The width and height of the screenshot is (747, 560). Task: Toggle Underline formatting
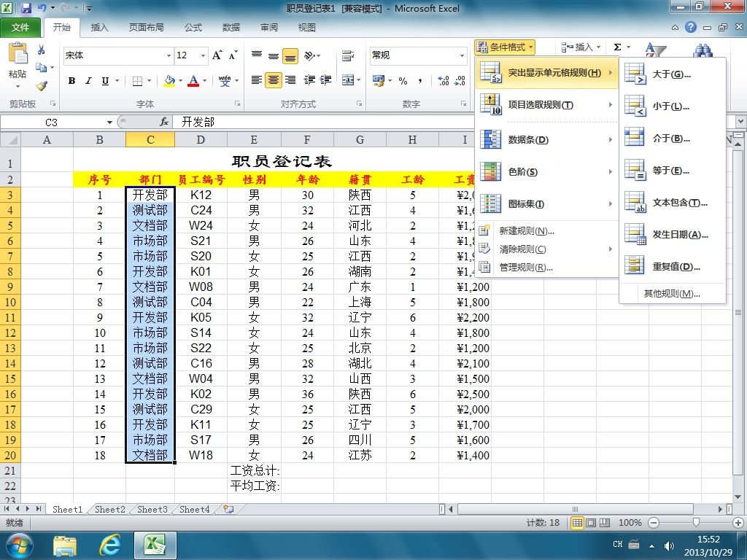(x=105, y=81)
